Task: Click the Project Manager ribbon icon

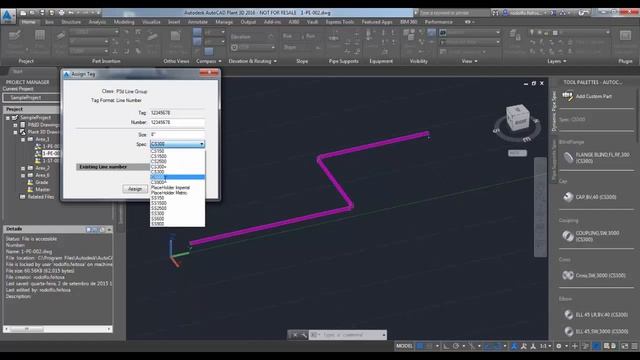Action: coord(15,36)
